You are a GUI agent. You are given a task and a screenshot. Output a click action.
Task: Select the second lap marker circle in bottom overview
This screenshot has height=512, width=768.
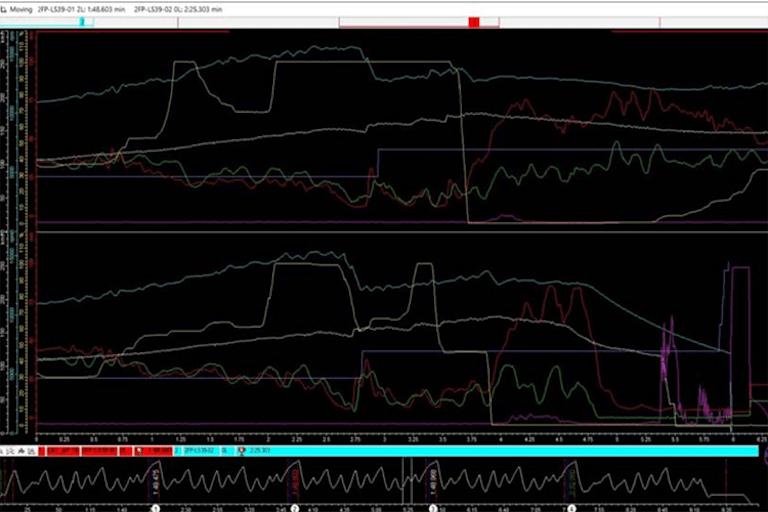[295, 508]
